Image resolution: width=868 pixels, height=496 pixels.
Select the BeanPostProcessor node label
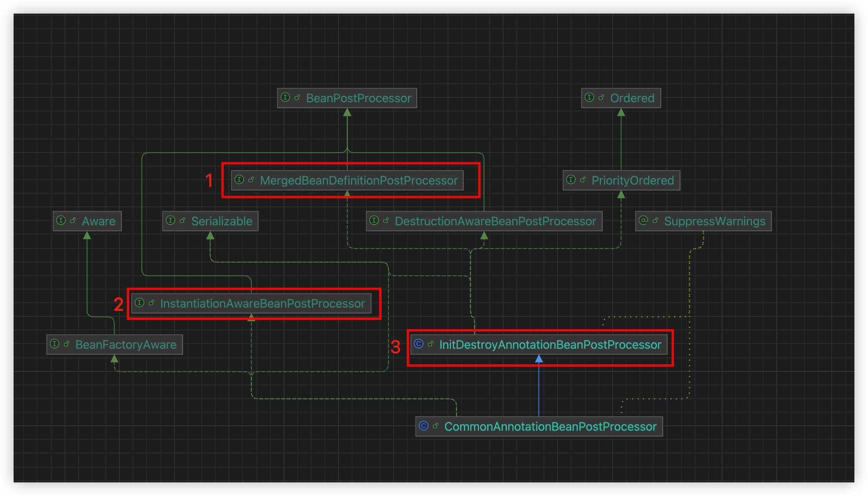pyautogui.click(x=358, y=98)
